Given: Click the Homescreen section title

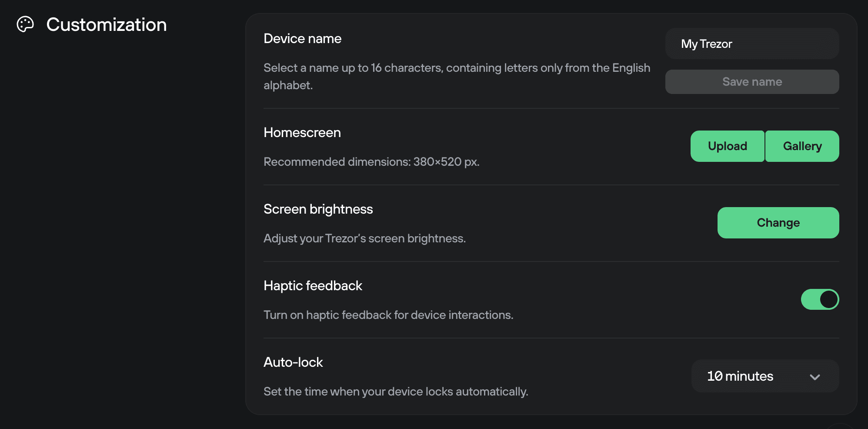Looking at the screenshot, I should [302, 133].
